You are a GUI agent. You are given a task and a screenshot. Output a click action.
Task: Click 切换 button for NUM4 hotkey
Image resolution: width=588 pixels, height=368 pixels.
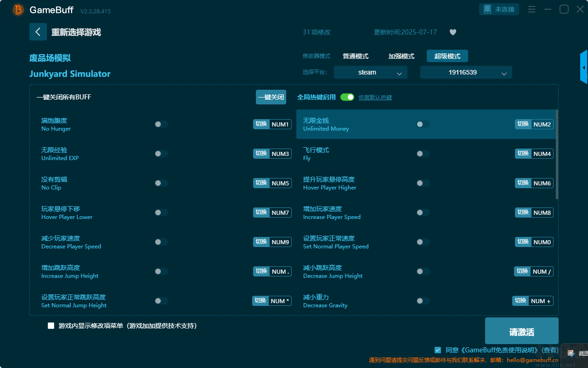(x=523, y=154)
